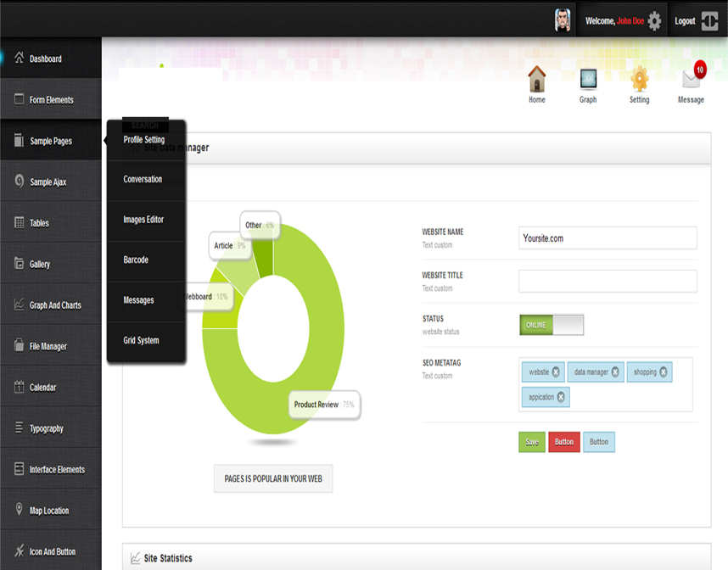This screenshot has width=728, height=570.
Task: Click 'PAGES IS POPULAR IN YOUR WEB' button
Action: point(273,478)
